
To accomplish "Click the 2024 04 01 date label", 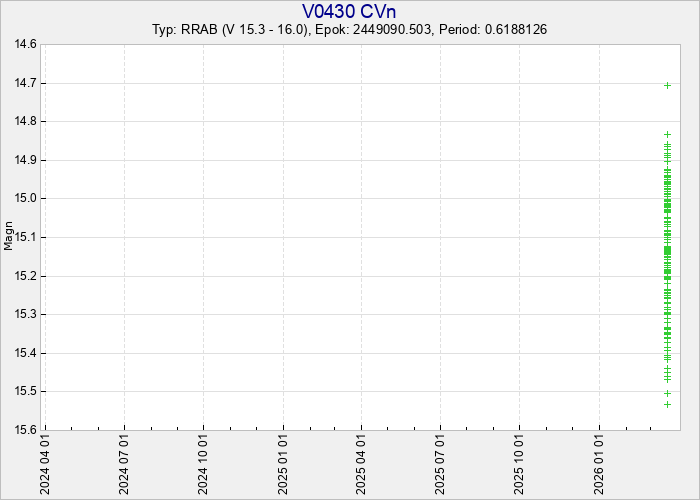I will [45, 464].
